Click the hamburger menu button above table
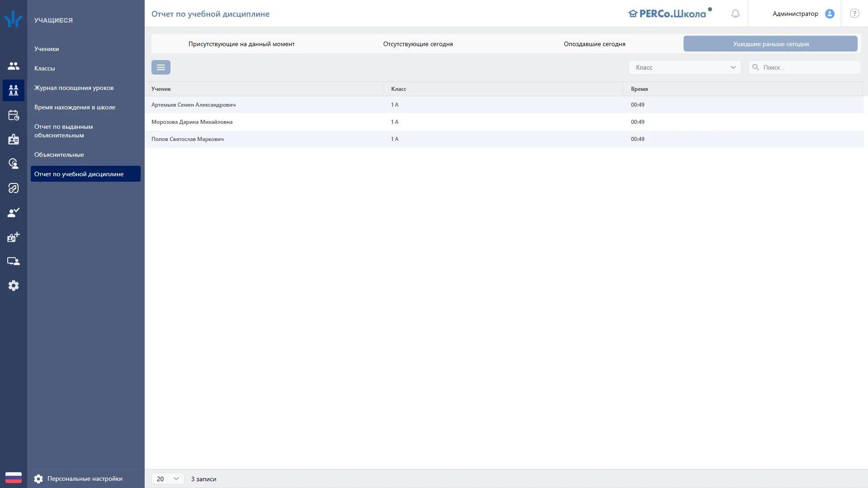 161,67
